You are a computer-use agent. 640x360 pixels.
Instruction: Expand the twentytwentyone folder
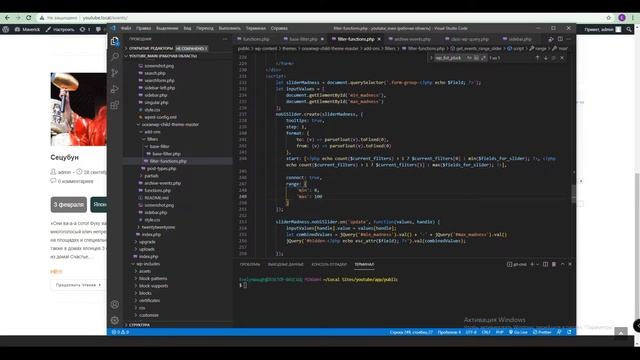click(x=158, y=227)
